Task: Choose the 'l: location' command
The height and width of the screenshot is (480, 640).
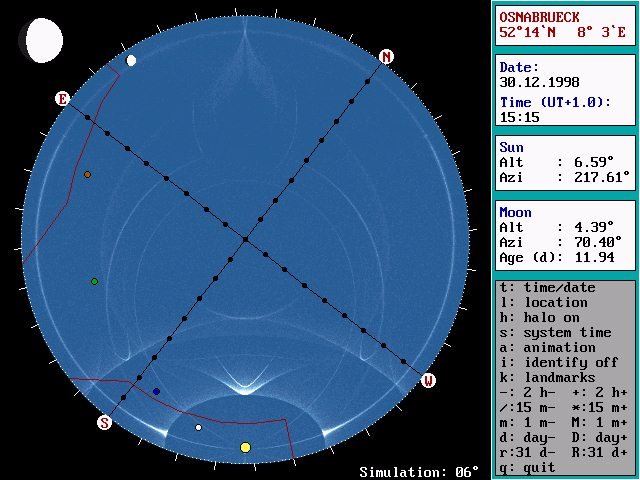Action: pos(543,302)
